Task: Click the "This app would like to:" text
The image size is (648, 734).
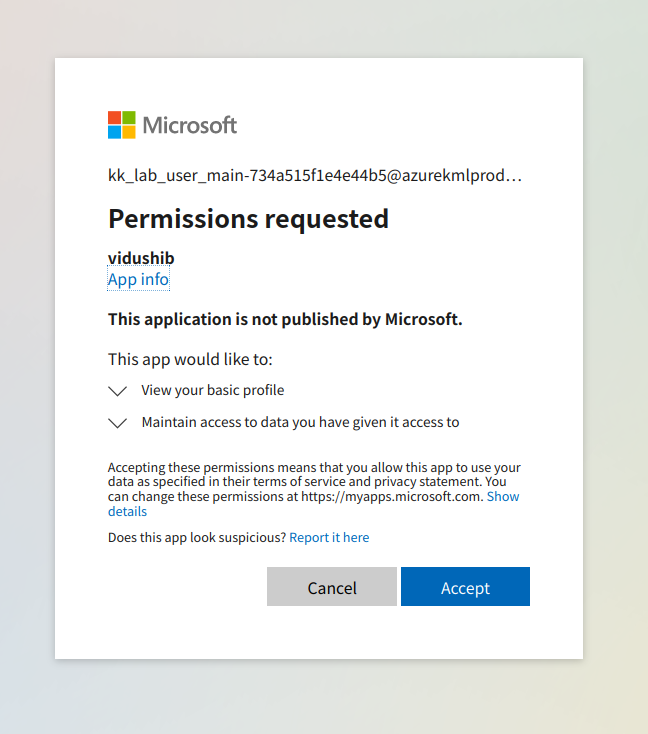Action: coord(190,359)
